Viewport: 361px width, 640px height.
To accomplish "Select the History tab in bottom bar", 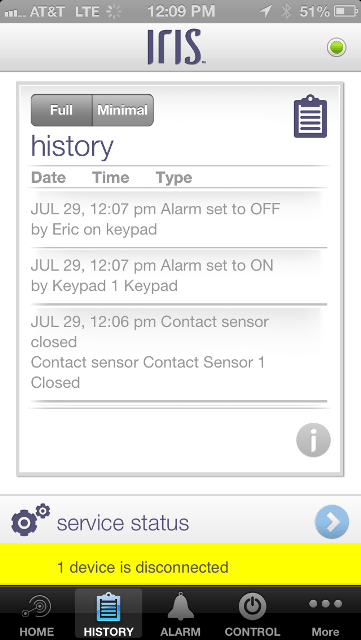I will (108, 614).
